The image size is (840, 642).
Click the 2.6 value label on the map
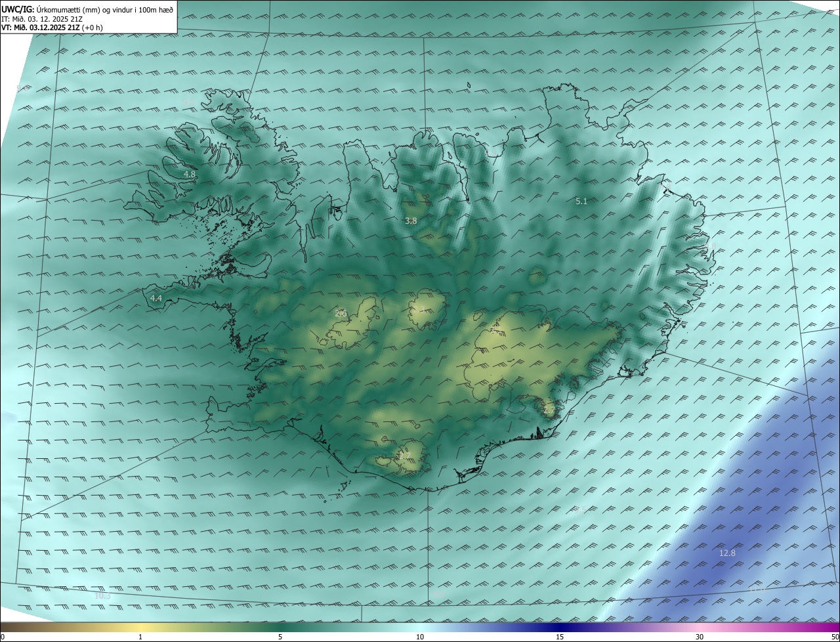click(341, 314)
